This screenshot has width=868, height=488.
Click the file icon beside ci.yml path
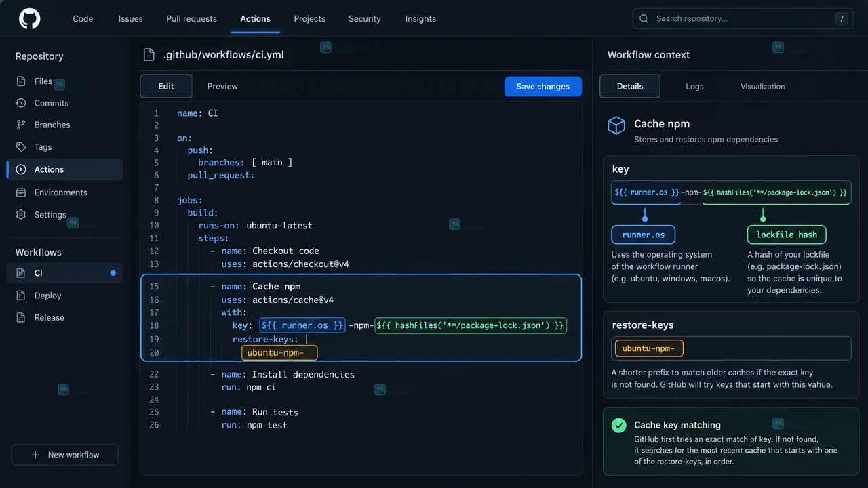pos(149,55)
